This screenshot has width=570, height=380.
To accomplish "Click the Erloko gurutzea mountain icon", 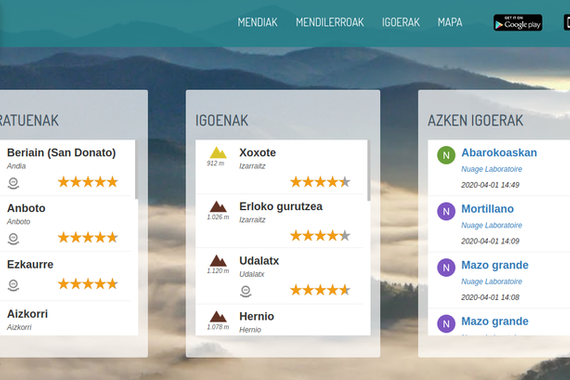I will 218,206.
